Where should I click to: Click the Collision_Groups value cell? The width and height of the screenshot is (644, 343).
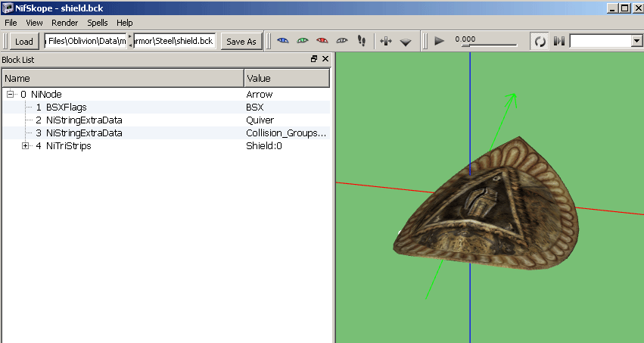(x=286, y=133)
